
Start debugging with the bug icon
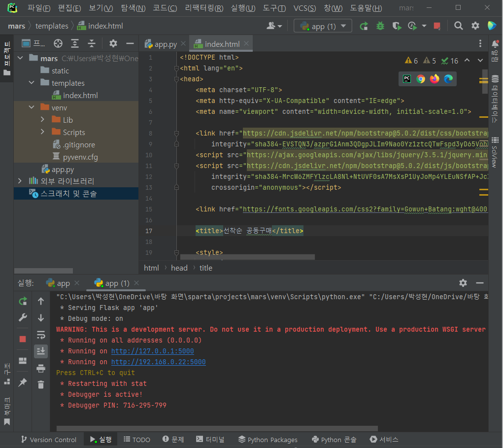380,26
